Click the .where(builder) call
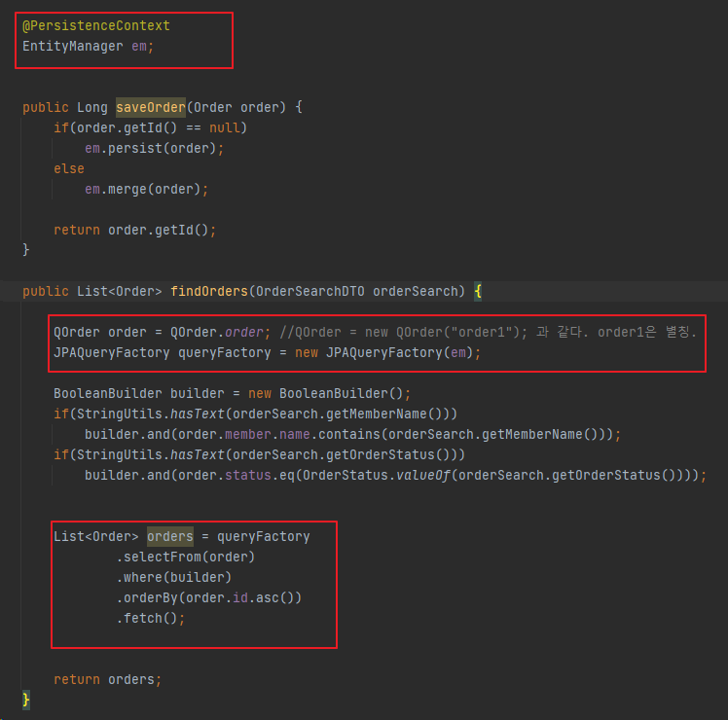The width and height of the screenshot is (728, 720). pyautogui.click(x=173, y=578)
